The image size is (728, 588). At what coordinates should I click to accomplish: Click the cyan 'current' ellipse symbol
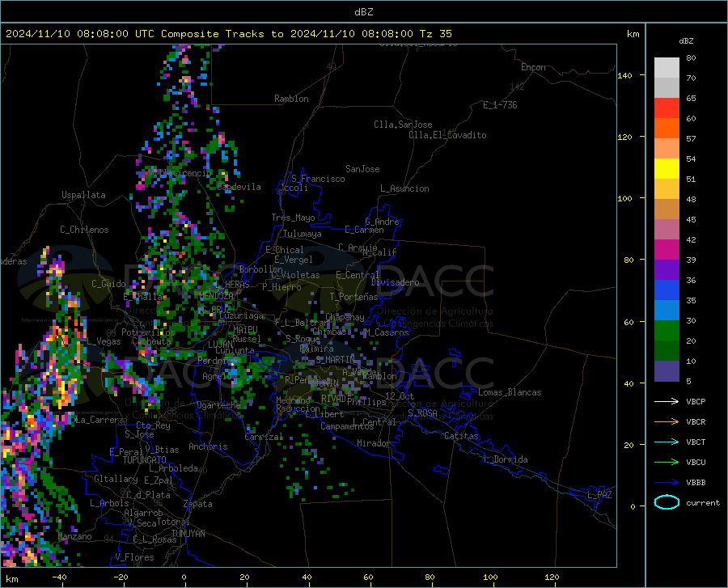(x=667, y=502)
